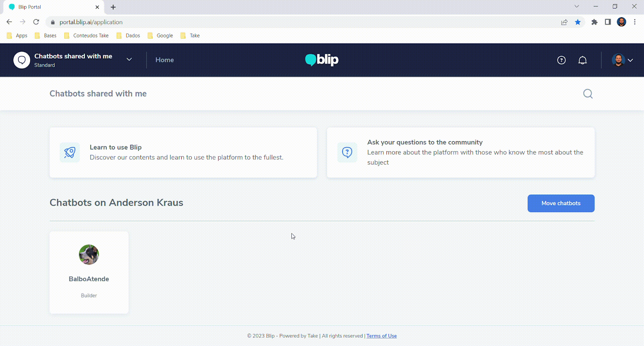Open Chrome three-dot menu
Viewport: 644px width, 346px height.
coord(635,22)
